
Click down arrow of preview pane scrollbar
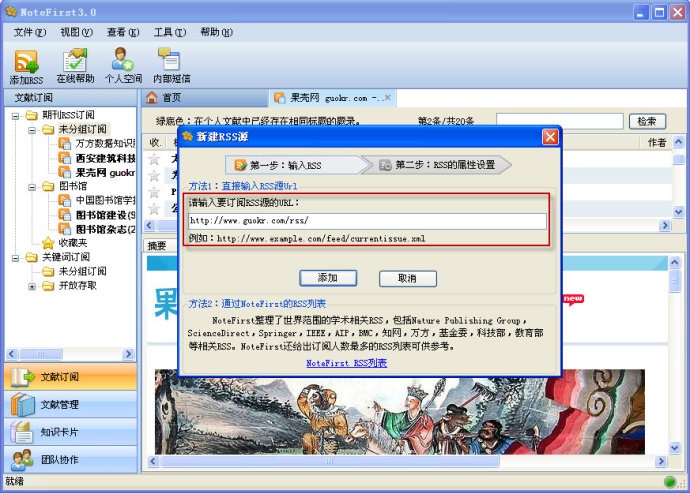(x=675, y=448)
